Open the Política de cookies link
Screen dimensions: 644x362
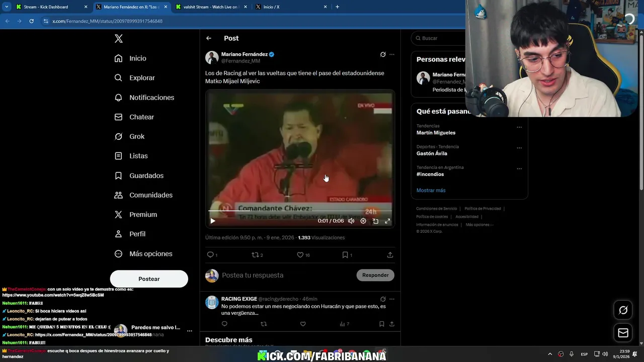432,217
